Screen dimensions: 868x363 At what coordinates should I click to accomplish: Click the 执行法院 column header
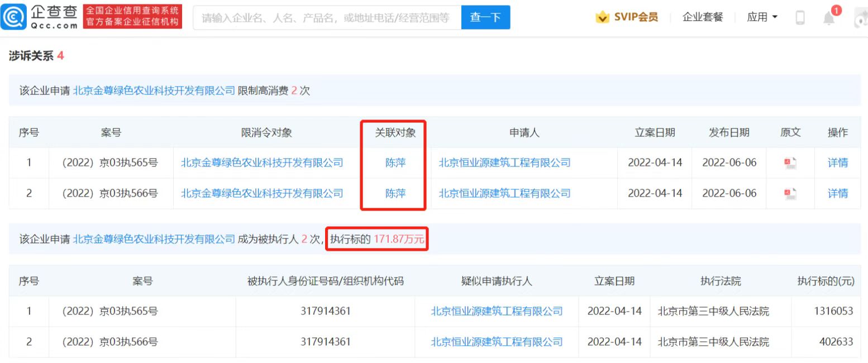click(x=721, y=281)
